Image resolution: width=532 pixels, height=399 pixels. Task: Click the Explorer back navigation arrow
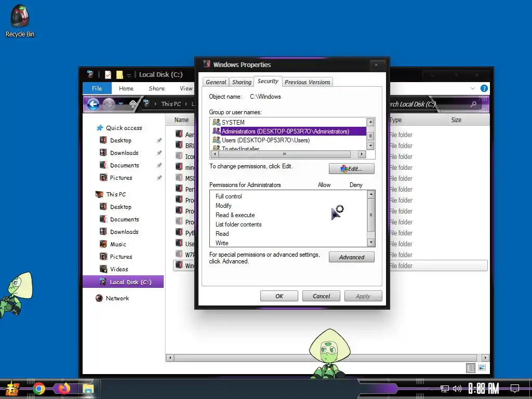tap(94, 104)
